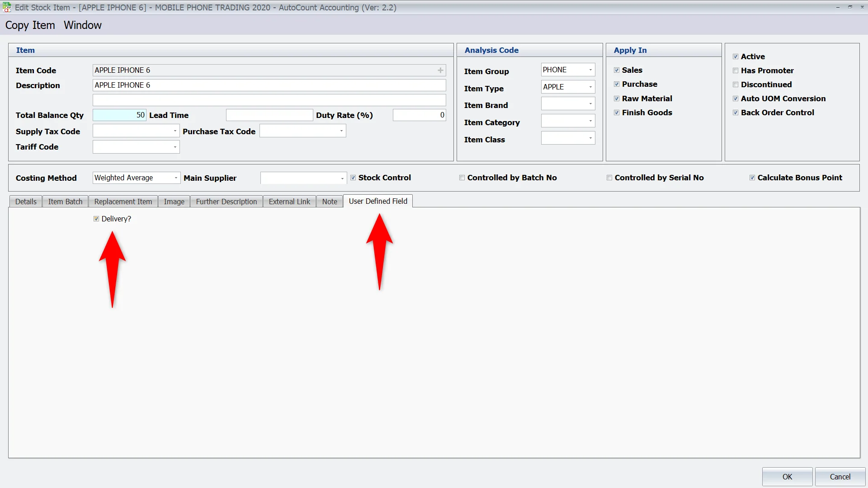Uncheck the Delivery? user defined checkbox
The width and height of the screenshot is (868, 488).
click(96, 219)
